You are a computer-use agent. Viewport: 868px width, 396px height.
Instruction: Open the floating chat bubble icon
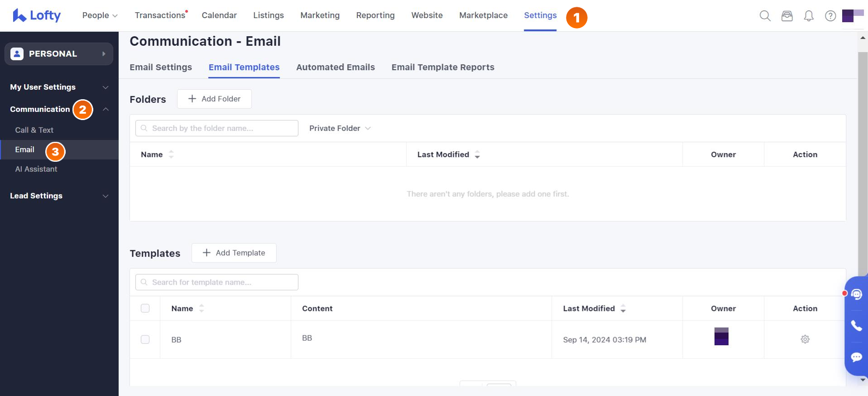[x=856, y=357]
